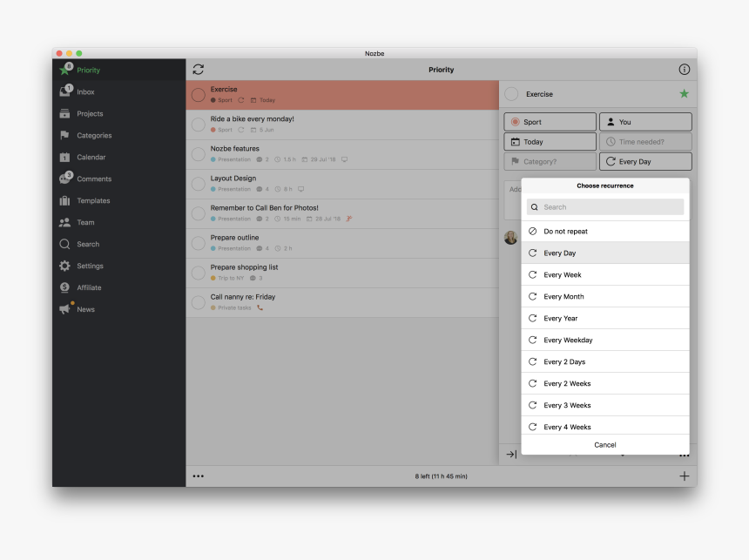The width and height of the screenshot is (749, 560).
Task: Toggle the green priority star on Exercise
Action: point(684,94)
